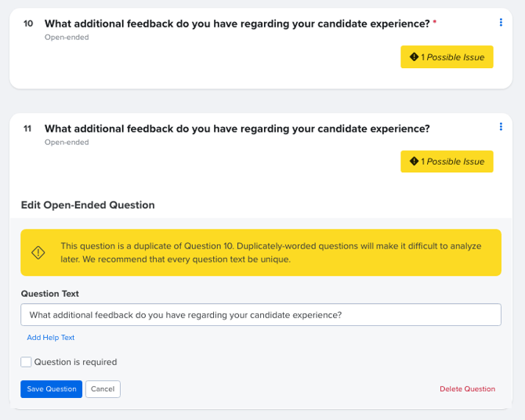Click the outlined warning icon in duplicate alert
525x420 pixels.
(x=38, y=252)
